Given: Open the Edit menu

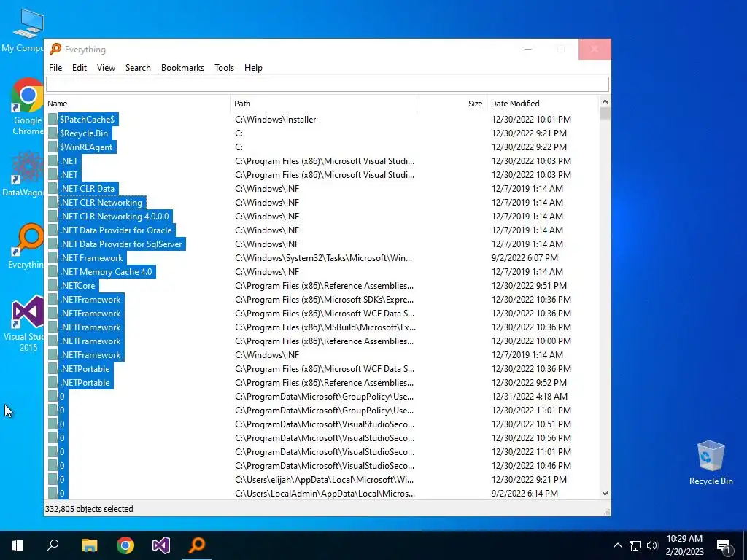Looking at the screenshot, I should (x=79, y=68).
